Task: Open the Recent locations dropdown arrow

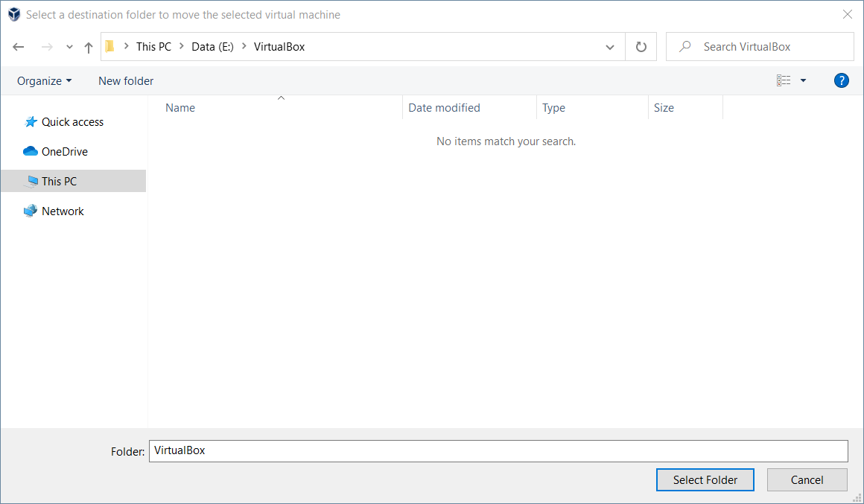Action: pyautogui.click(x=69, y=47)
